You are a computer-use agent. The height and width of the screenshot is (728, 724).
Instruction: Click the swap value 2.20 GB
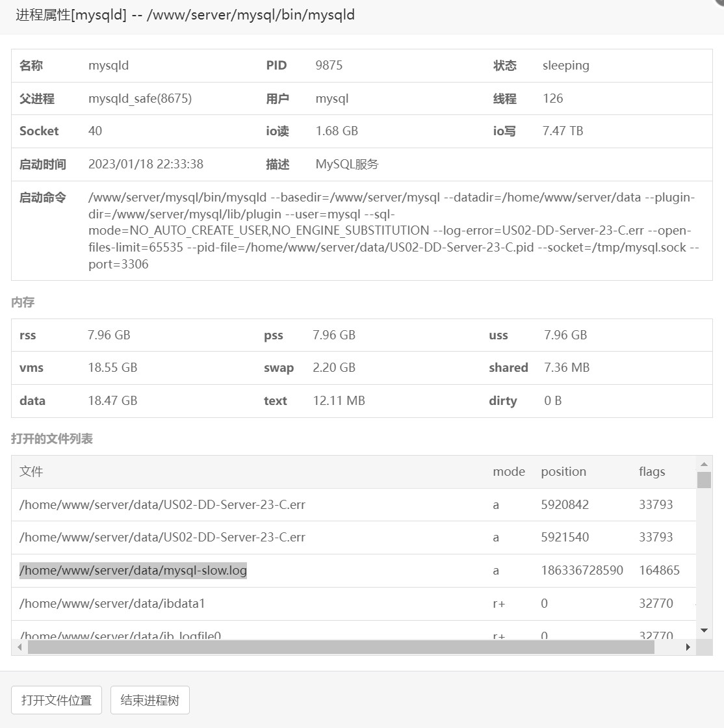(x=334, y=367)
